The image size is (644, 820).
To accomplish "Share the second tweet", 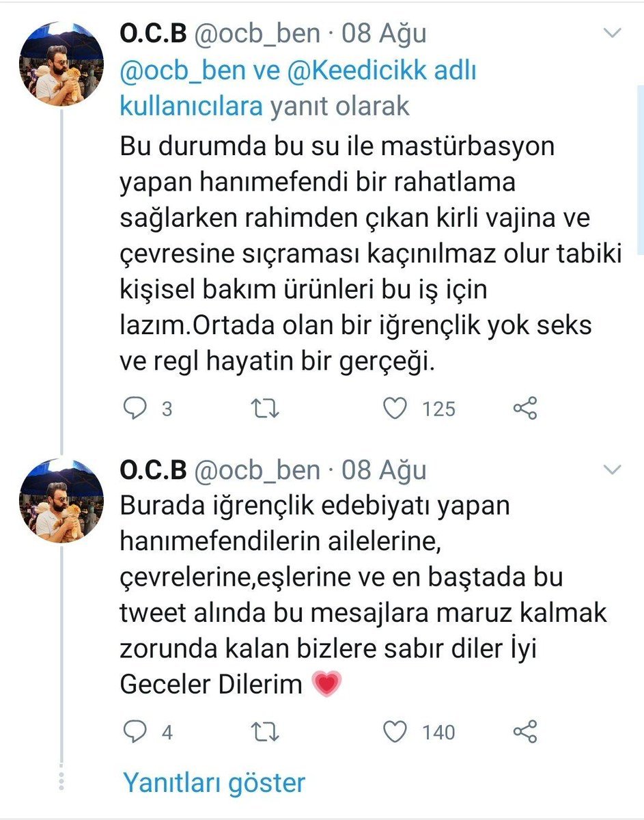I will click(524, 732).
